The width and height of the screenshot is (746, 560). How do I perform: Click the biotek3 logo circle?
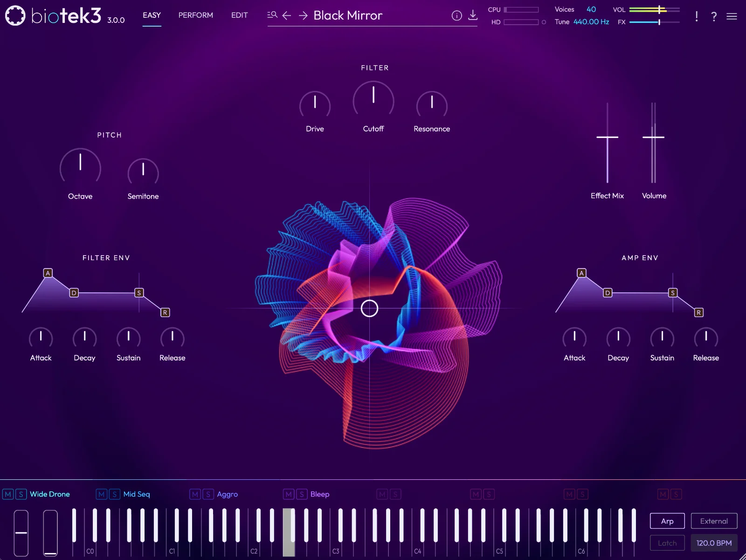click(x=15, y=15)
